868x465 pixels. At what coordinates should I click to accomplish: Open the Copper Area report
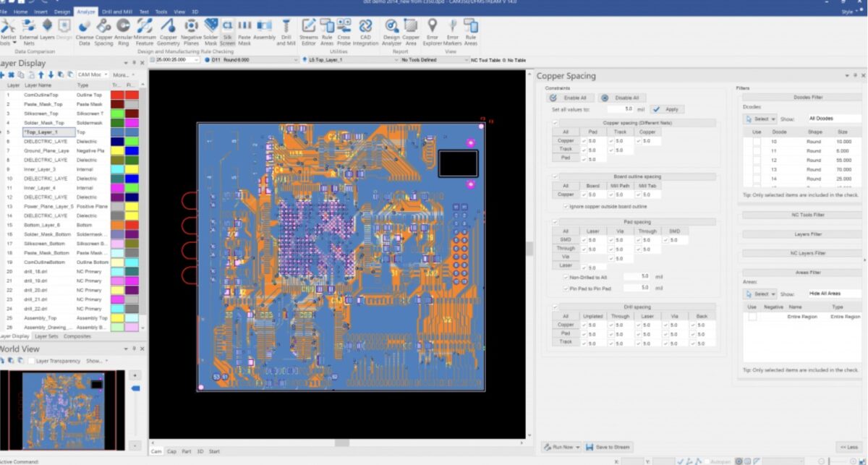(411, 32)
